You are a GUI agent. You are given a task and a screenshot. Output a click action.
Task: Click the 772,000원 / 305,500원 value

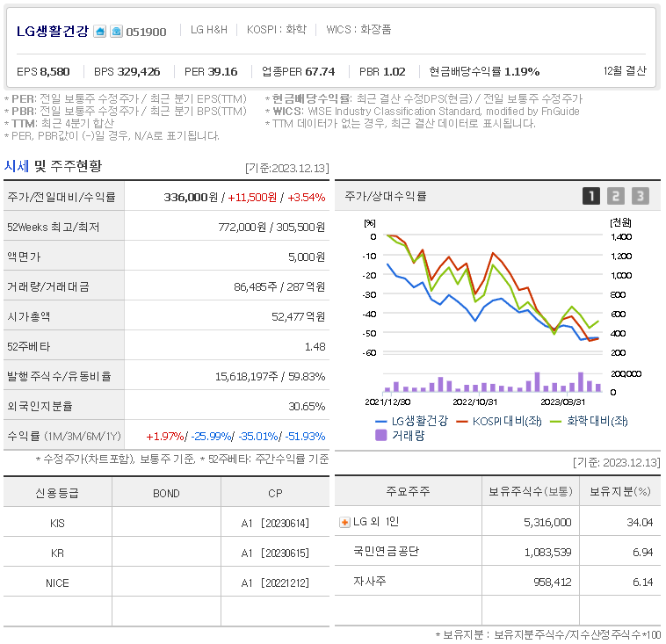pyautogui.click(x=271, y=227)
